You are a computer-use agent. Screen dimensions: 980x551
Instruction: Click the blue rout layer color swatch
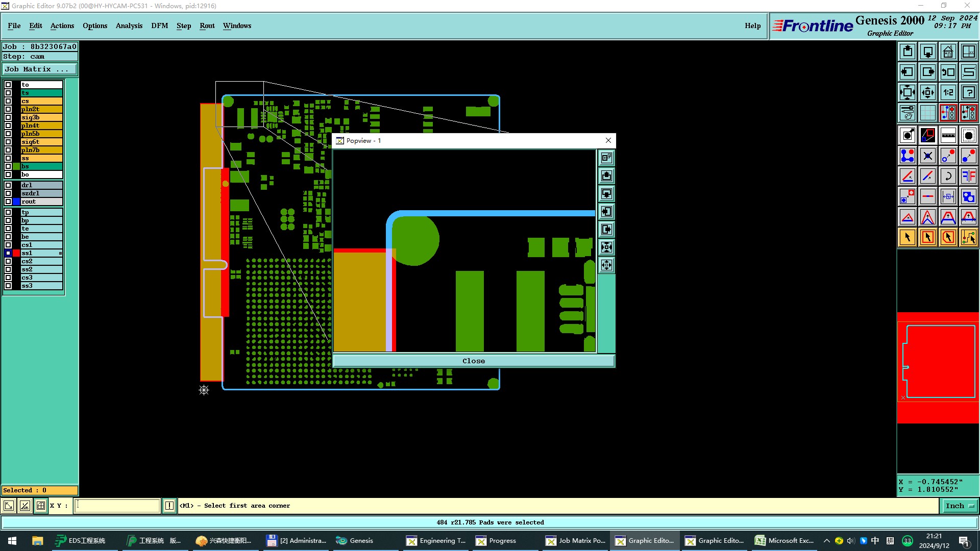[16, 202]
